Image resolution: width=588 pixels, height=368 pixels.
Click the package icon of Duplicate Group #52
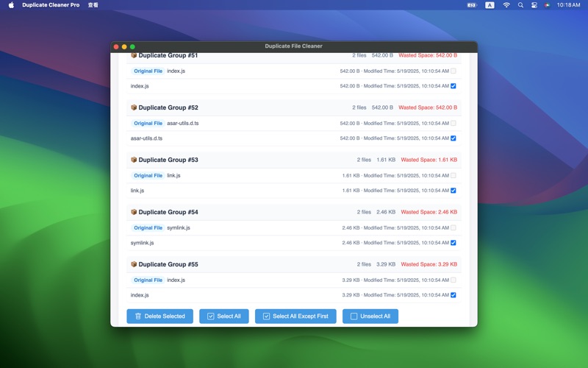(x=134, y=107)
